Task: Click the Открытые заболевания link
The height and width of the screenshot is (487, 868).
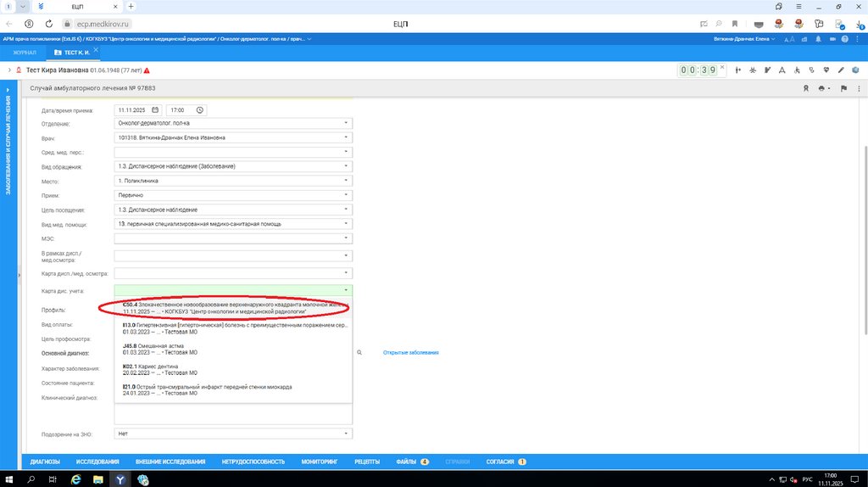Action: (x=411, y=352)
